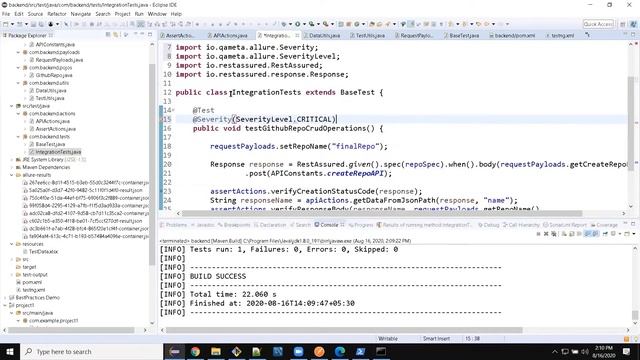Click Remove Launch icon in Console toolbar
The image size is (640, 360).
coord(546,234)
